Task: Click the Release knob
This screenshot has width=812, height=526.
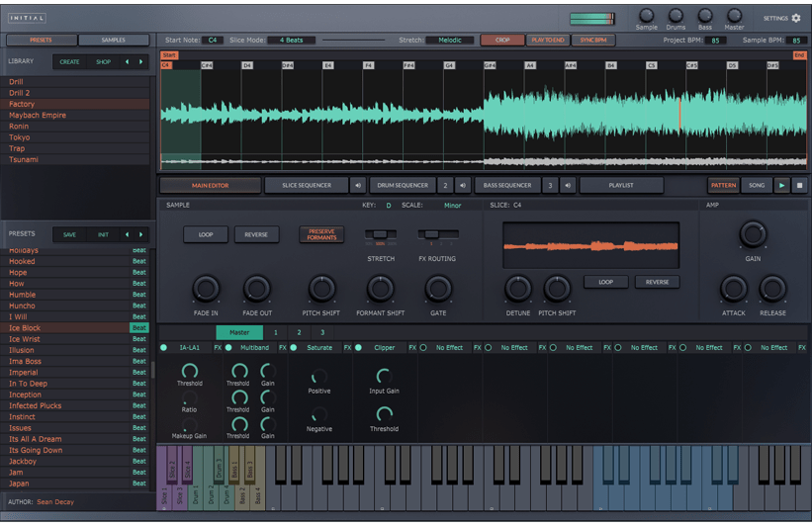Action: point(772,289)
